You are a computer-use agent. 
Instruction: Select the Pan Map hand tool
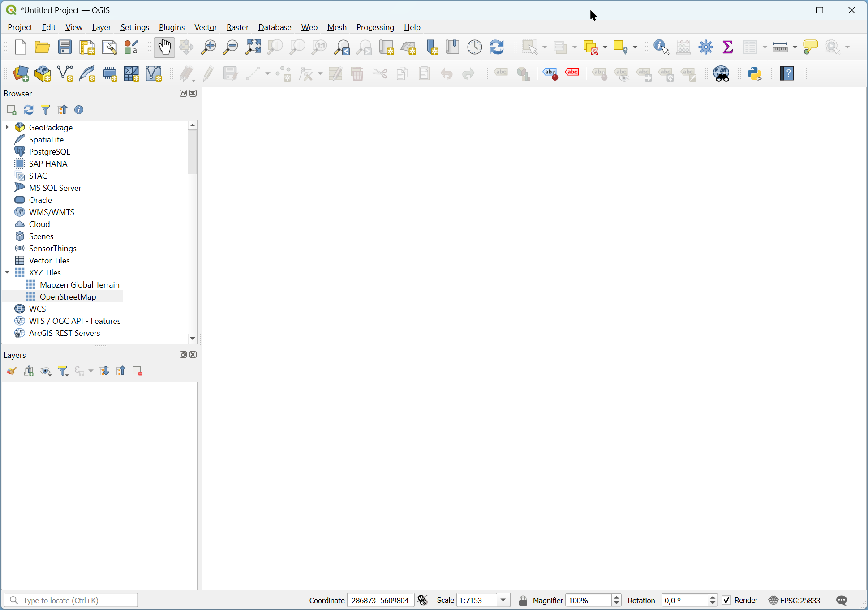164,47
